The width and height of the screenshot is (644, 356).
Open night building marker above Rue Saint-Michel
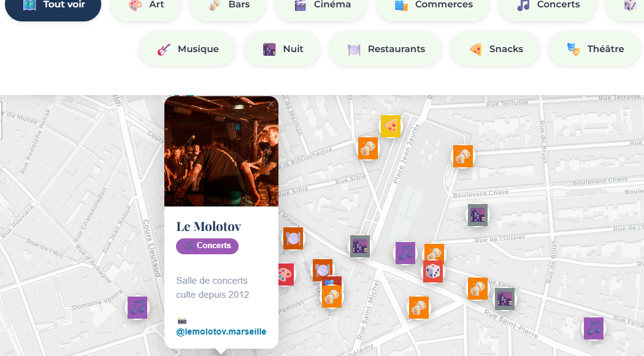coord(360,246)
